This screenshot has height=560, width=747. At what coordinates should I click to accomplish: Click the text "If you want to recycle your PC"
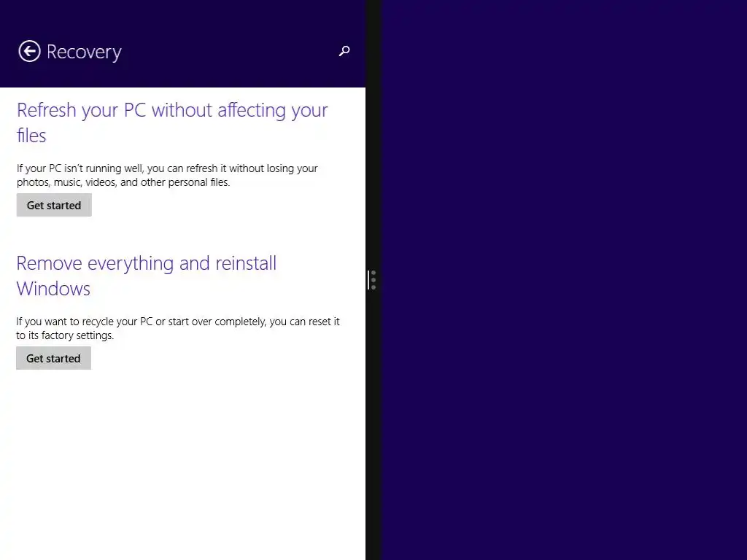(x=85, y=322)
